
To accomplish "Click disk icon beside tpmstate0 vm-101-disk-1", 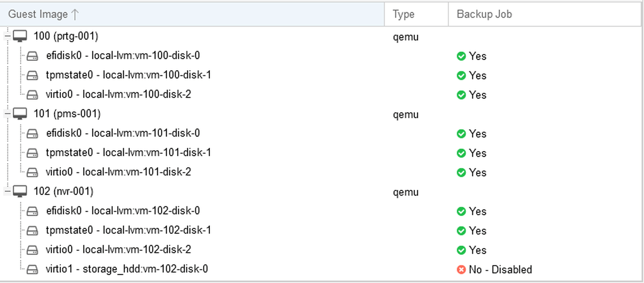I will (x=32, y=153).
